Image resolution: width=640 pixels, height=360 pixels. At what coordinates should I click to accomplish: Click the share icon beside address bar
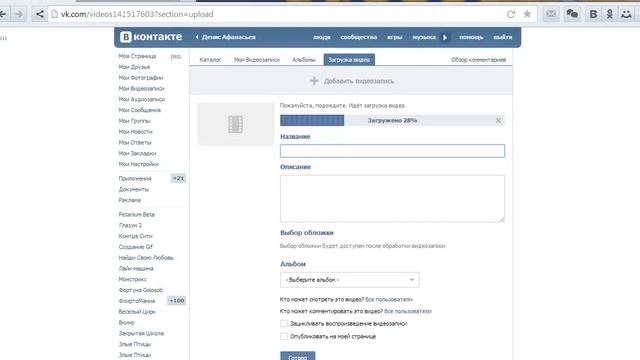tap(40, 14)
